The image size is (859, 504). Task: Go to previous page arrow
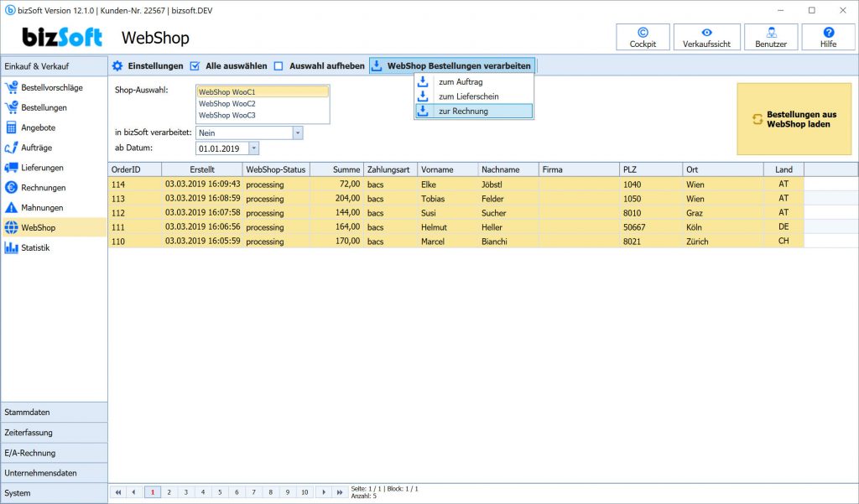[133, 492]
